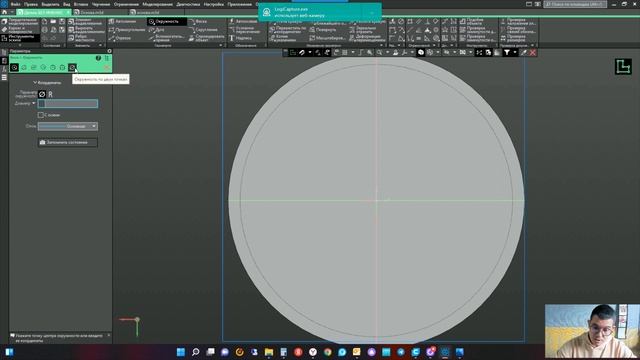
Task: Switch to lowercase основа.m3d tab
Action: tap(147, 12)
